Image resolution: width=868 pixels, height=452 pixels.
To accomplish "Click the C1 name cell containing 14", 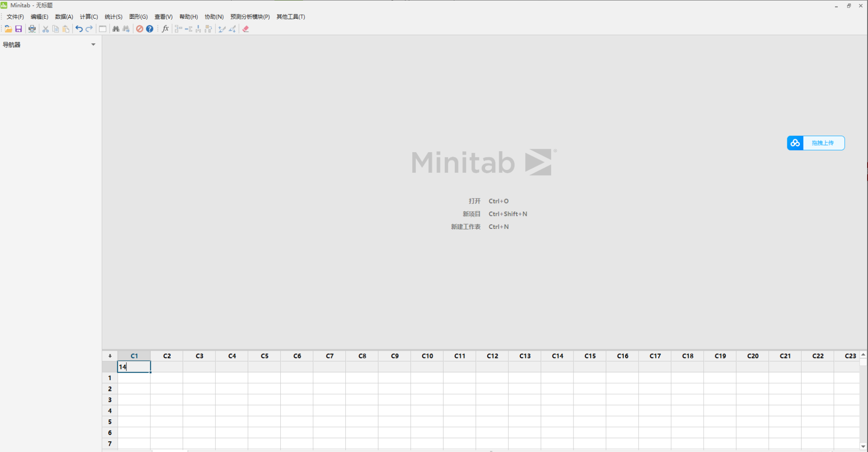I will [134, 367].
